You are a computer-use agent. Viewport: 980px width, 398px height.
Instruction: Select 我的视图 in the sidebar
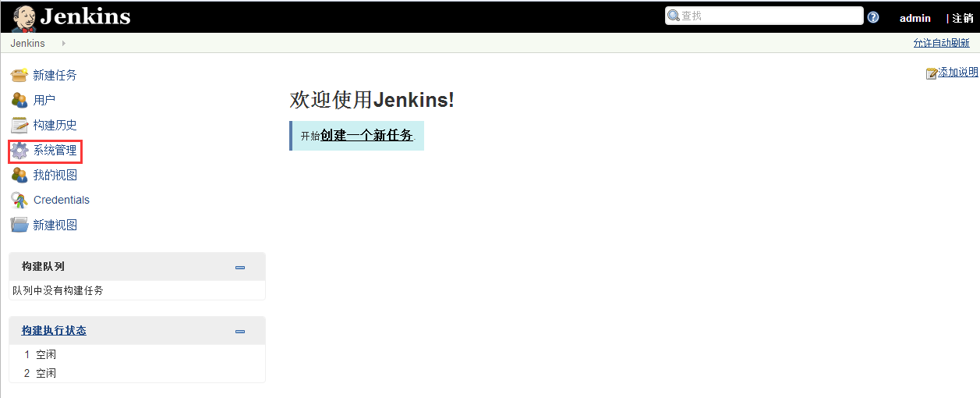point(55,175)
